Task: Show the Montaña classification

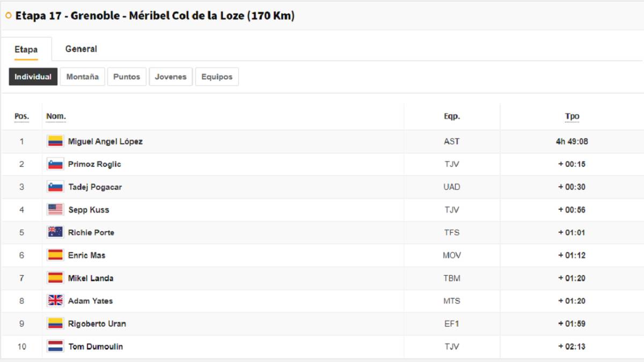Action: [82, 77]
